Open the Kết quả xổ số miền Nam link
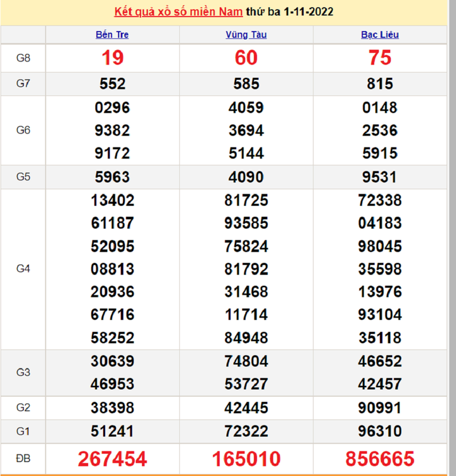Image resolution: width=456 pixels, height=476 pixels. click(179, 12)
